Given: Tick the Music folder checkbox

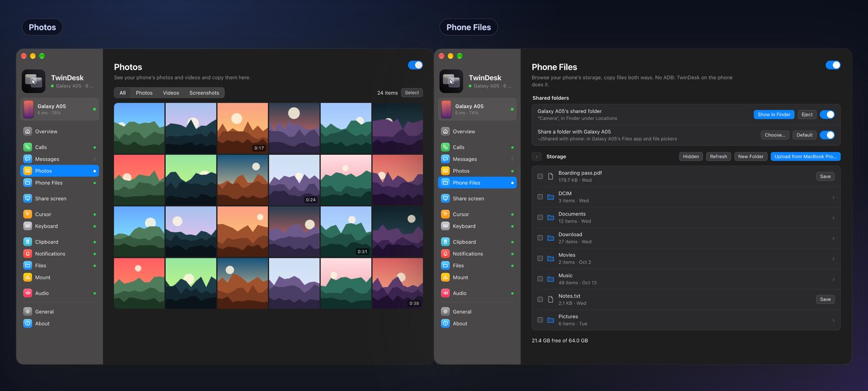Looking at the screenshot, I should point(540,279).
